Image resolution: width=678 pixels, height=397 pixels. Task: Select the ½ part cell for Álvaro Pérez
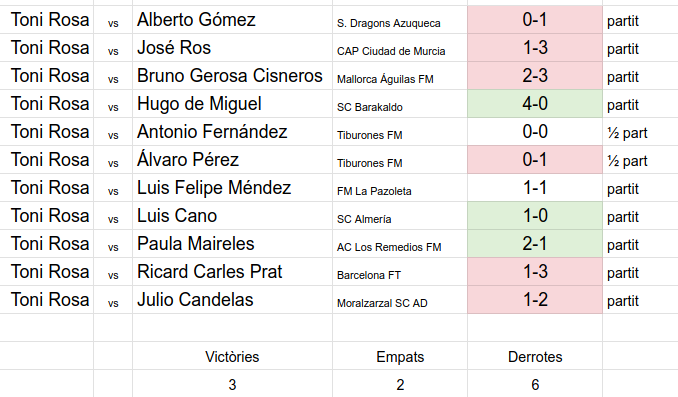click(640, 160)
